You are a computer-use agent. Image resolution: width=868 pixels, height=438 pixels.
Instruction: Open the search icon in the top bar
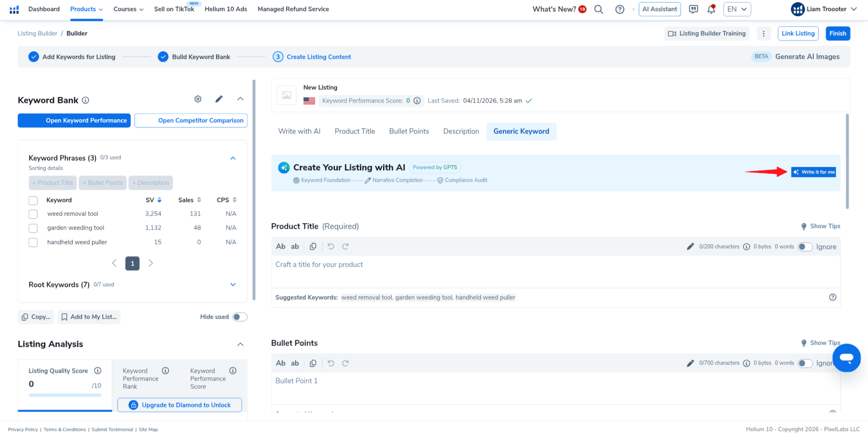tap(599, 9)
